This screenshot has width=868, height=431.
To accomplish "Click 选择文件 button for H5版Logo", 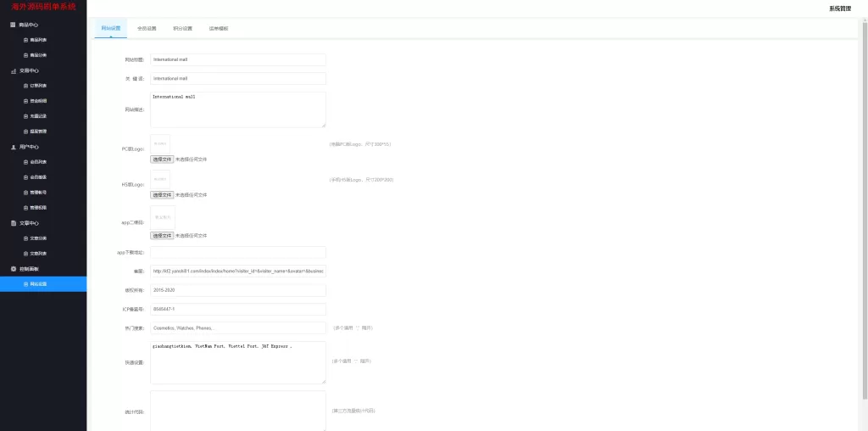I will point(162,195).
